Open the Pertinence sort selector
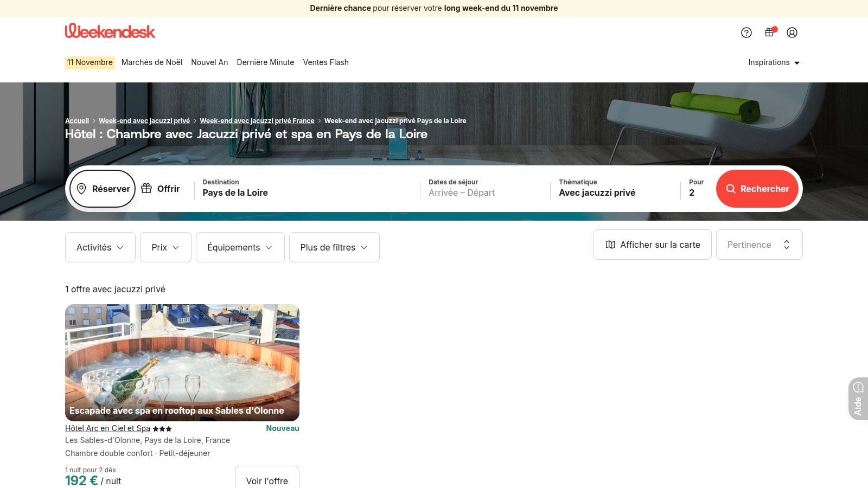868x488 pixels. [x=759, y=245]
